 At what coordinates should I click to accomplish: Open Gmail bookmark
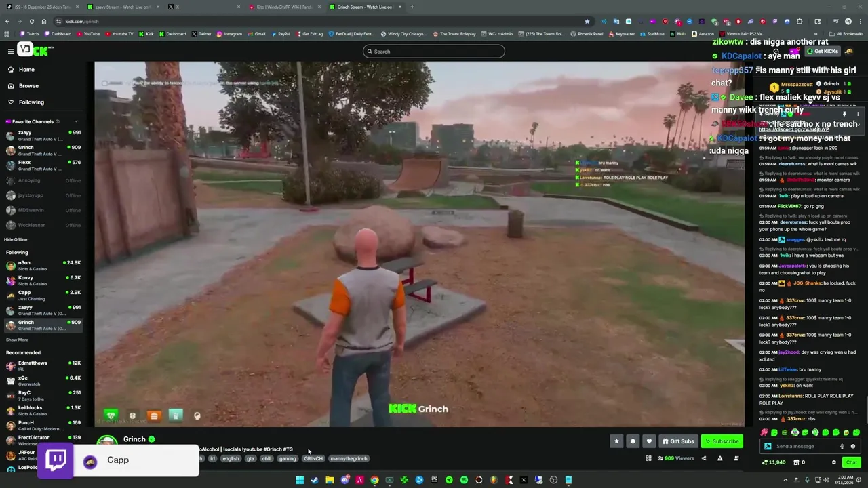pyautogui.click(x=256, y=34)
